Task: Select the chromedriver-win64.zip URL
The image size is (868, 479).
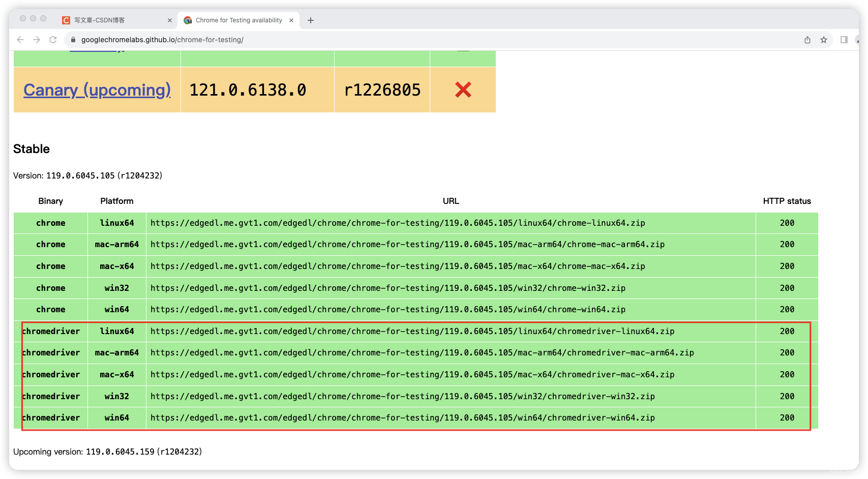Action: coord(403,418)
